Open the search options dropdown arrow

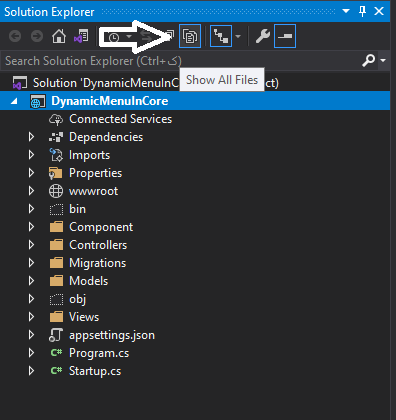tap(383, 60)
